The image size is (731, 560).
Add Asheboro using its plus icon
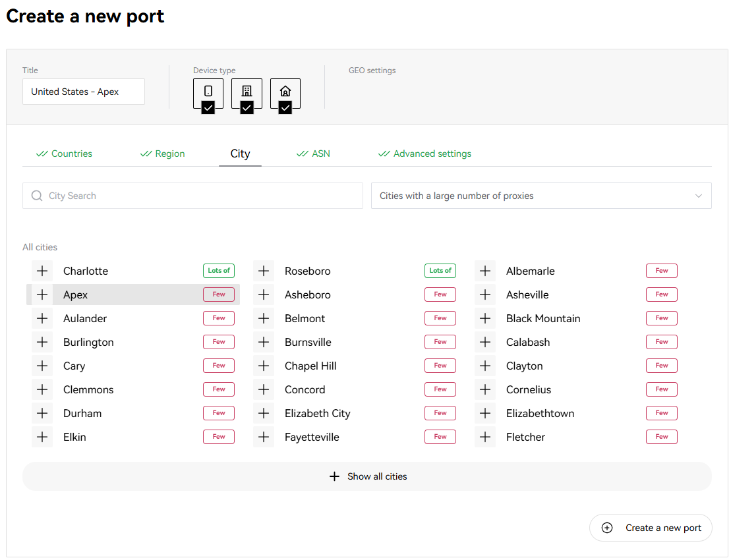(x=264, y=294)
